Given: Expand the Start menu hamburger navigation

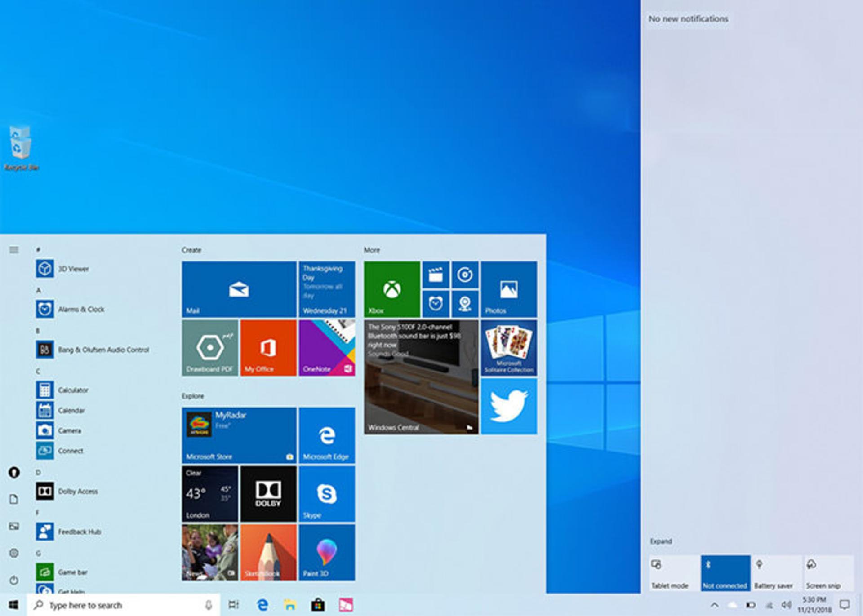Looking at the screenshot, I should point(14,250).
